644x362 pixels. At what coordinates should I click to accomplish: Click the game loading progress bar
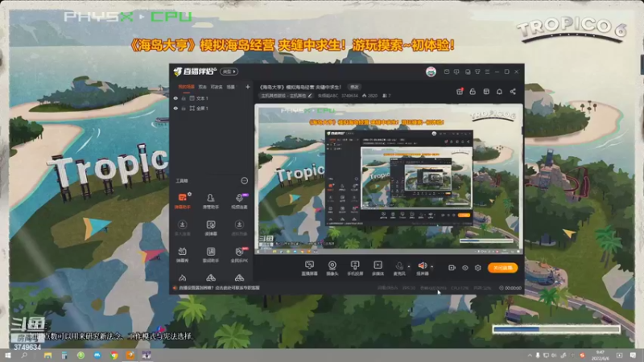(556, 329)
